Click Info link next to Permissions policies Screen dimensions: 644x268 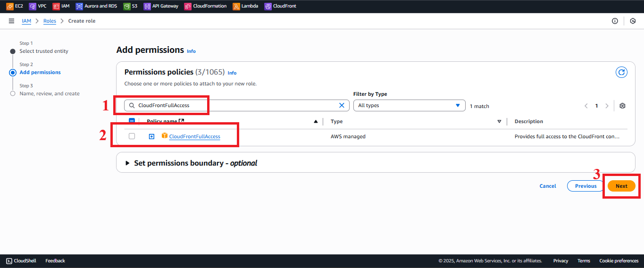pyautogui.click(x=232, y=73)
